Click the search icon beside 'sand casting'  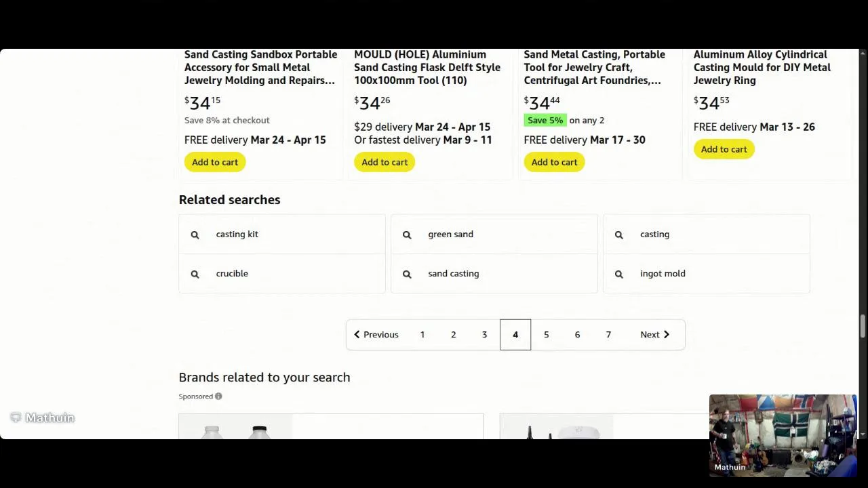[x=407, y=274]
